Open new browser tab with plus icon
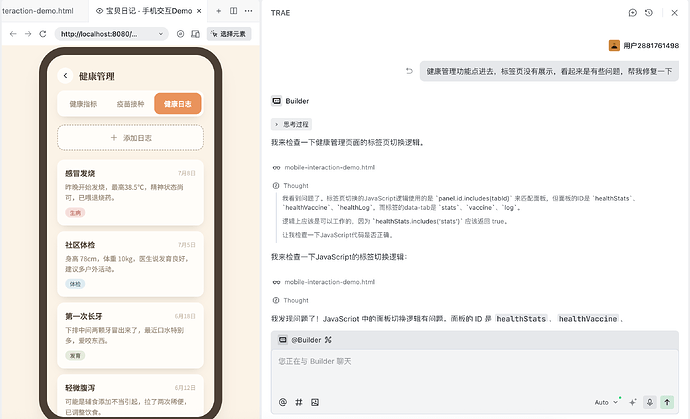Image resolution: width=690 pixels, height=419 pixels. (x=218, y=11)
